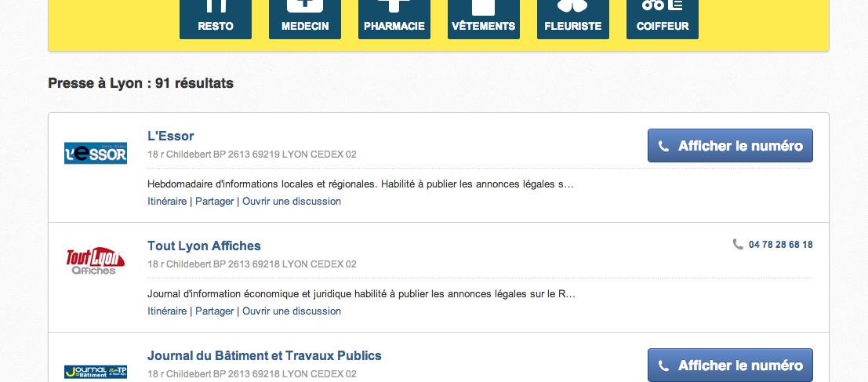Image resolution: width=868 pixels, height=382 pixels.
Task: Get Itinéraire for Tout Lyon Affiches
Action: [x=167, y=311]
